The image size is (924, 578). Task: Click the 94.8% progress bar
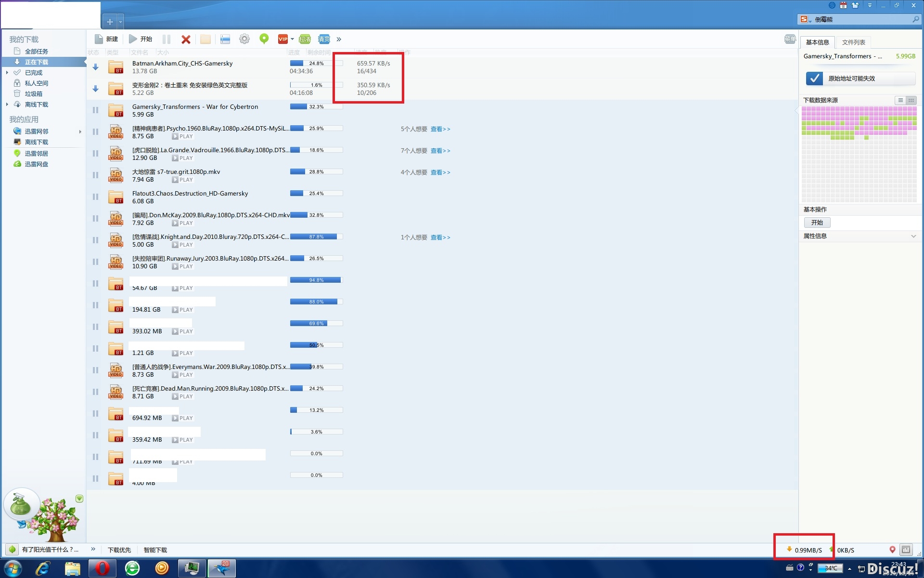tap(316, 280)
